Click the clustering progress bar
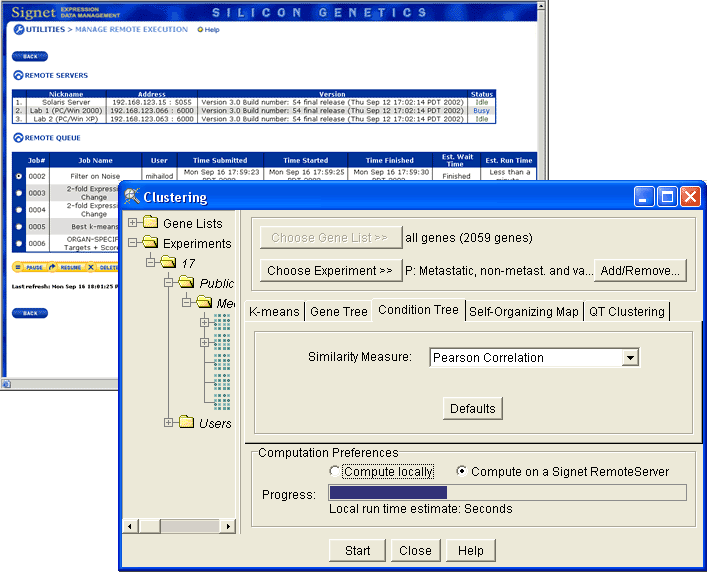This screenshot has height=572, width=707. tap(507, 492)
